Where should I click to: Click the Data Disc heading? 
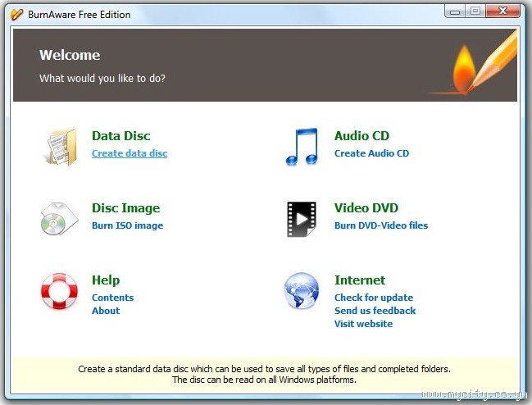click(120, 135)
